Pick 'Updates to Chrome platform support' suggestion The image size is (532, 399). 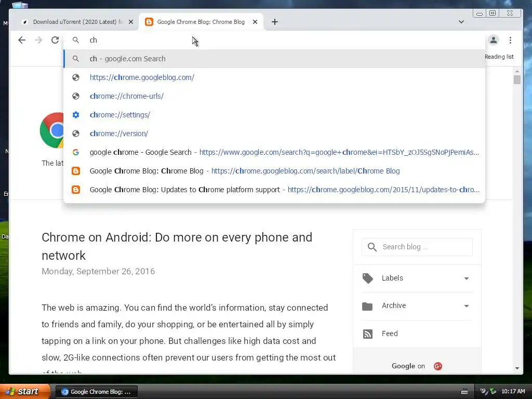tap(274, 189)
